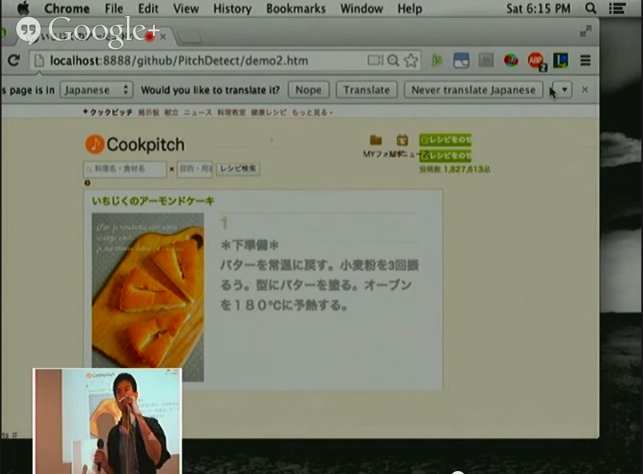This screenshot has height=474, width=643.
Task: Close the current browser tab
Action: coord(163,37)
